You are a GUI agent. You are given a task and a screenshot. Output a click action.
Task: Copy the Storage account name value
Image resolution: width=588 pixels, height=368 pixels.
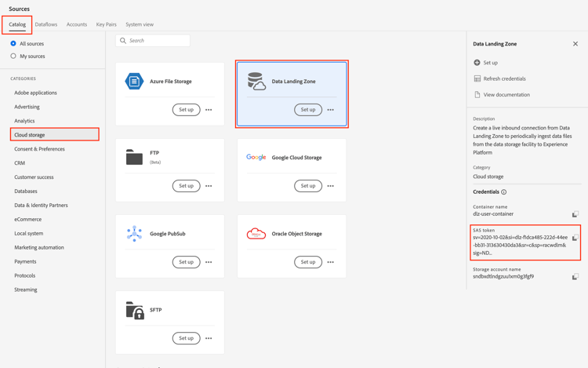(x=575, y=276)
